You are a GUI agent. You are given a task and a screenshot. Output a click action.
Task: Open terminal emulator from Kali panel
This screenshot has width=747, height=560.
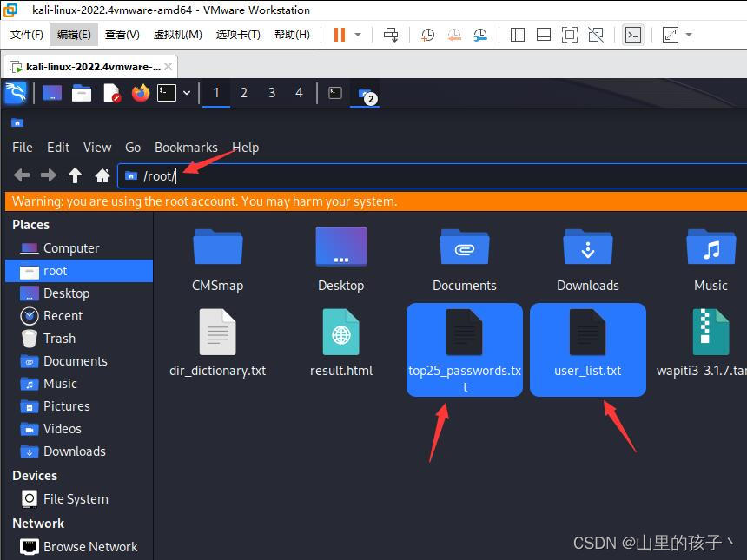[168, 93]
